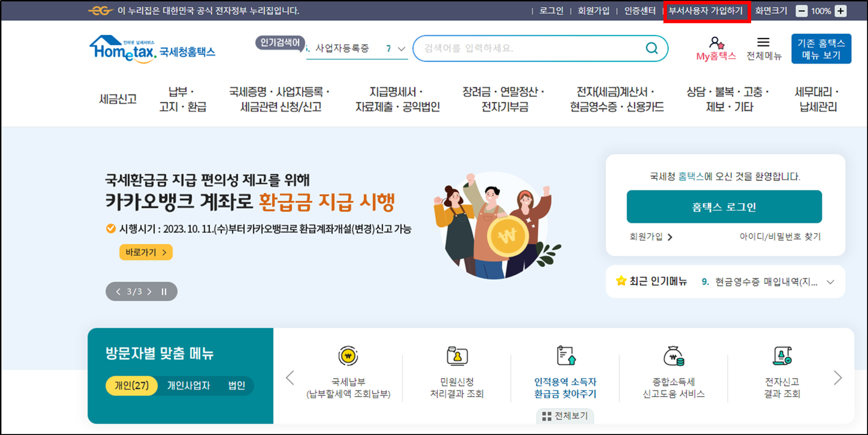Show next quick menu items arrow

(x=838, y=378)
